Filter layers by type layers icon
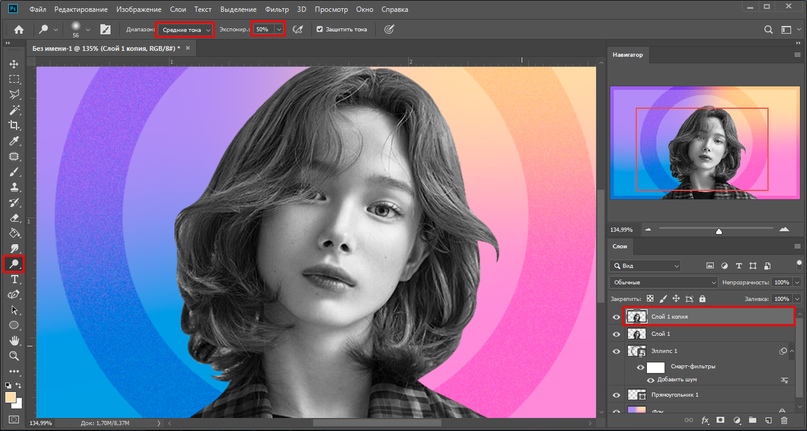Image resolution: width=807 pixels, height=431 pixels. coord(739,266)
